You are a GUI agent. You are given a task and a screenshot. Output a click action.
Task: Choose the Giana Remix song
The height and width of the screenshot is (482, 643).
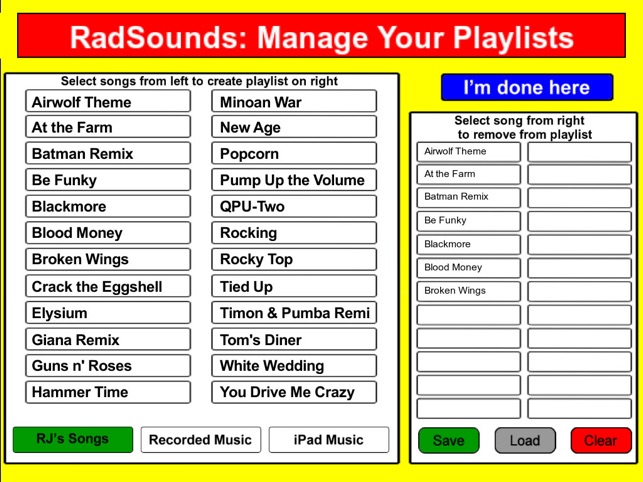coord(108,339)
